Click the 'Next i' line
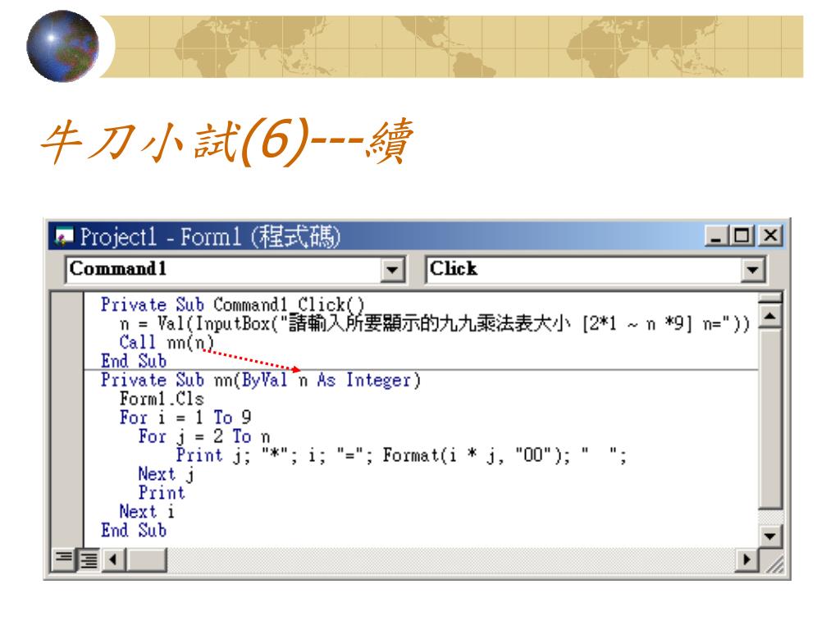This screenshot has width=840, height=630. click(x=147, y=511)
